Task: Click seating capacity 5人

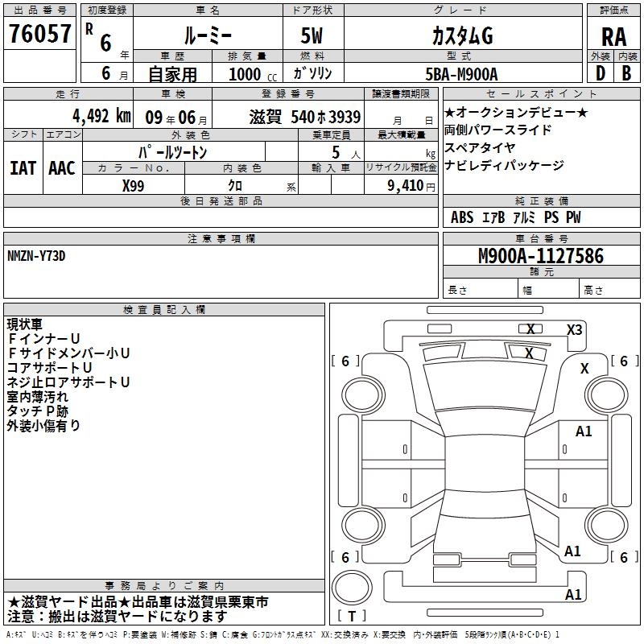Action: [x=346, y=152]
